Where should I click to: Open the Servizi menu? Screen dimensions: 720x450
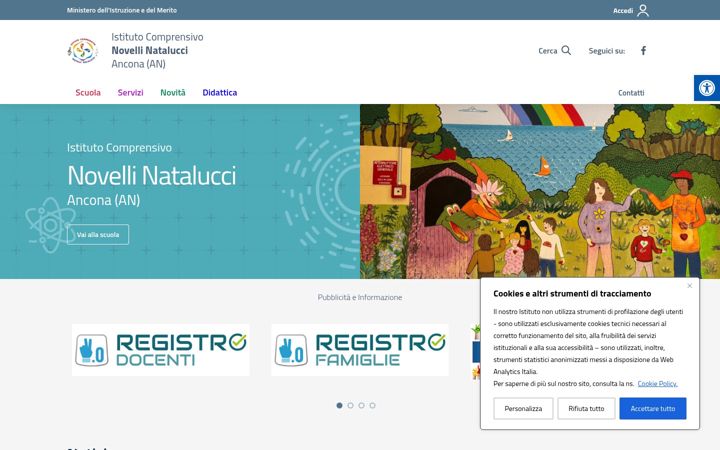[130, 93]
